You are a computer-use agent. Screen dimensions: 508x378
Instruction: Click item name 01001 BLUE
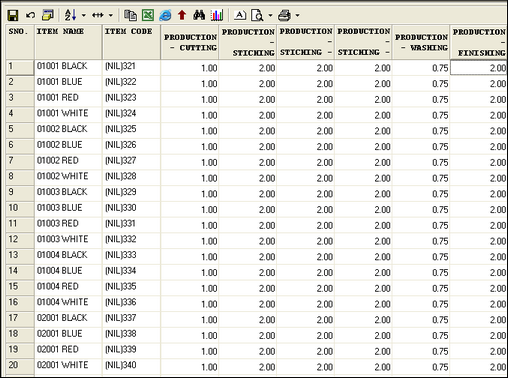pyautogui.click(x=59, y=82)
